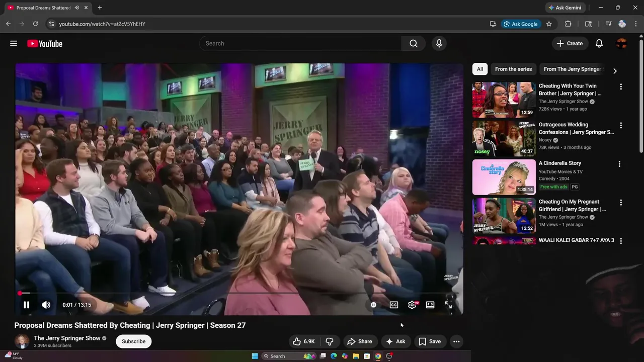The width and height of the screenshot is (644, 362).
Task: Open the YouTube hamburger guide menu
Action: pos(14,44)
